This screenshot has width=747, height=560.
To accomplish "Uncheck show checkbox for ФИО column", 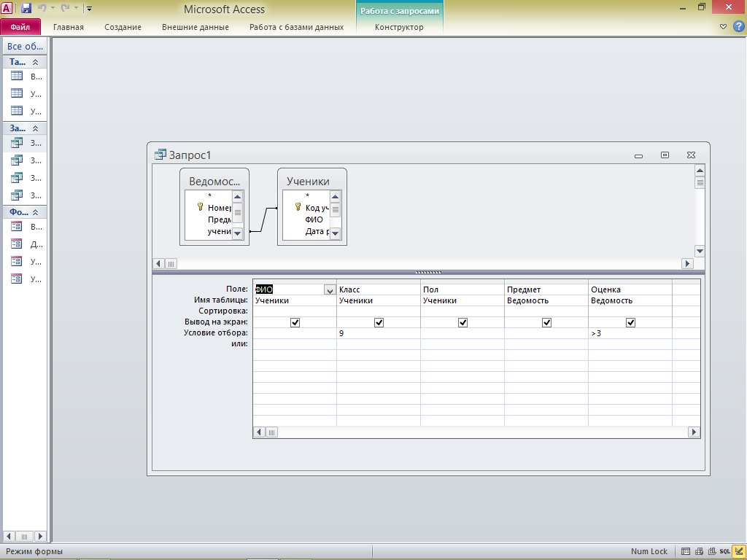I will coord(295,322).
